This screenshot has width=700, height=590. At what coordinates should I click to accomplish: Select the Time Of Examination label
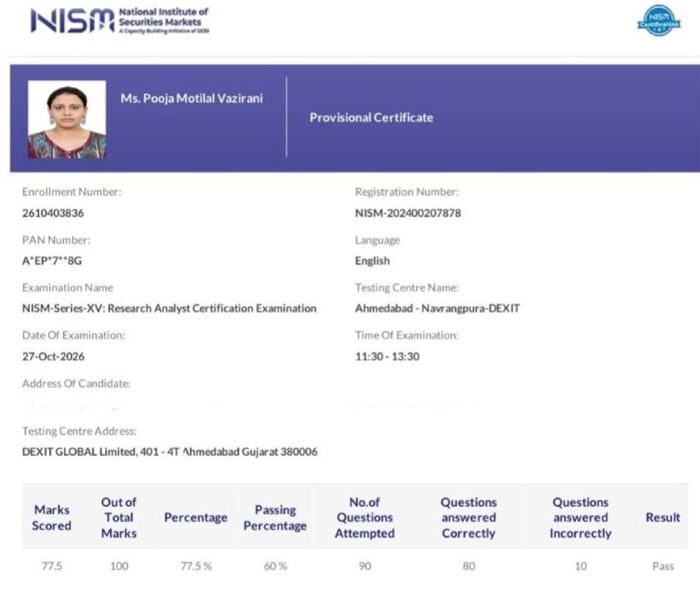[407, 335]
